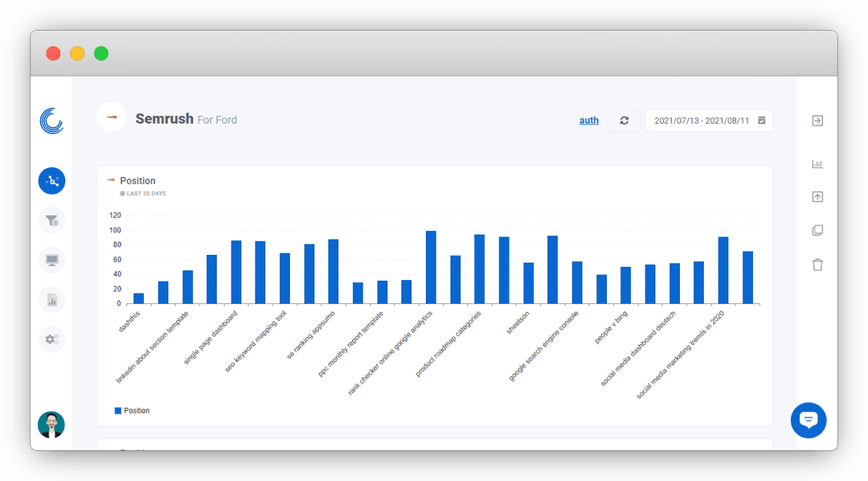The height and width of the screenshot is (481, 868).
Task: Click the Position widget title
Action: click(x=138, y=181)
